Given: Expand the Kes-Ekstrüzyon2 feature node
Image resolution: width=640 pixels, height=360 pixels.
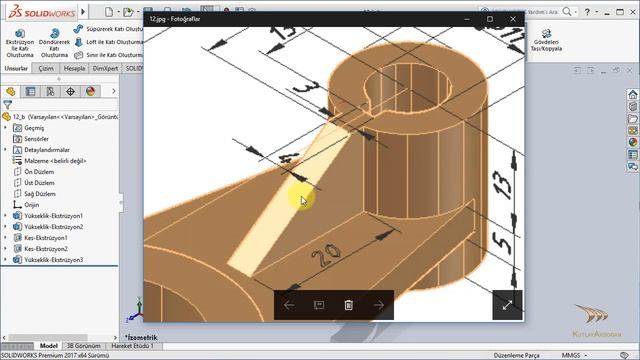Looking at the screenshot, I should pyautogui.click(x=5, y=249).
